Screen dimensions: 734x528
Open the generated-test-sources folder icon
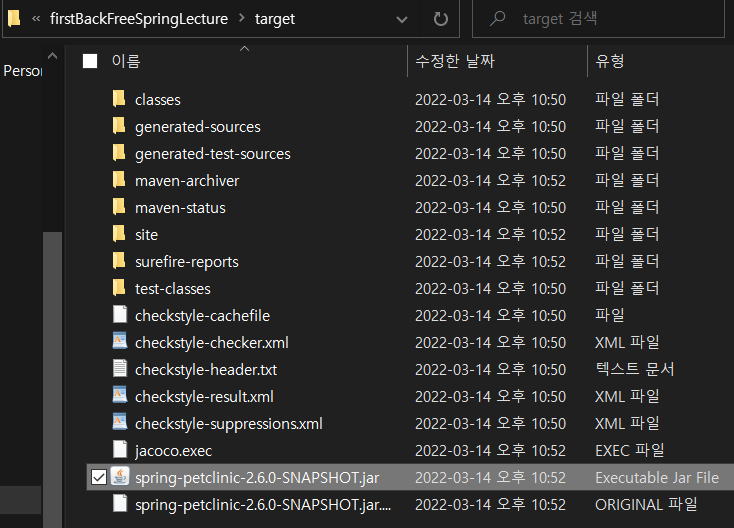coord(119,154)
